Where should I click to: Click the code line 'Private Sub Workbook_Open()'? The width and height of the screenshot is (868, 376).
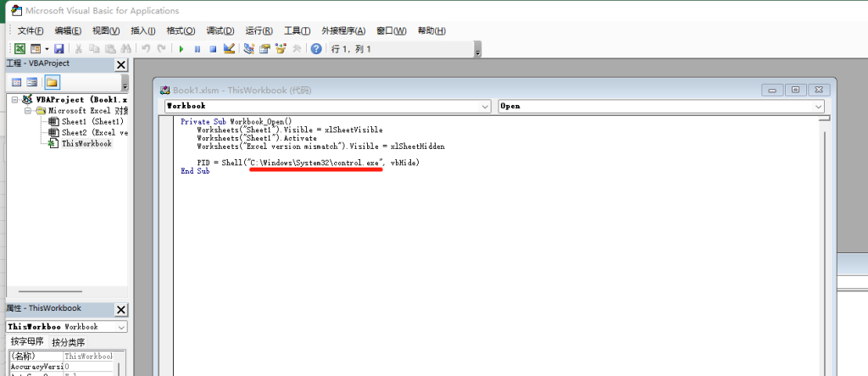coord(236,122)
